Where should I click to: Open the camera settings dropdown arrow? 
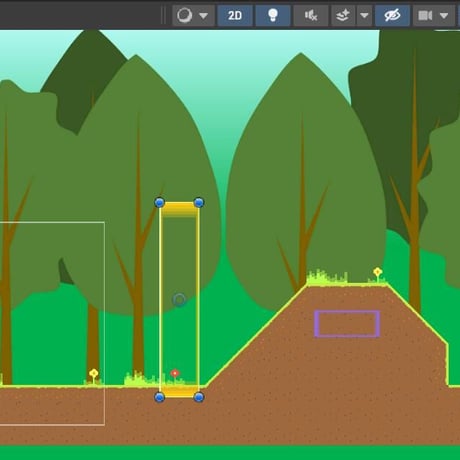tap(444, 16)
